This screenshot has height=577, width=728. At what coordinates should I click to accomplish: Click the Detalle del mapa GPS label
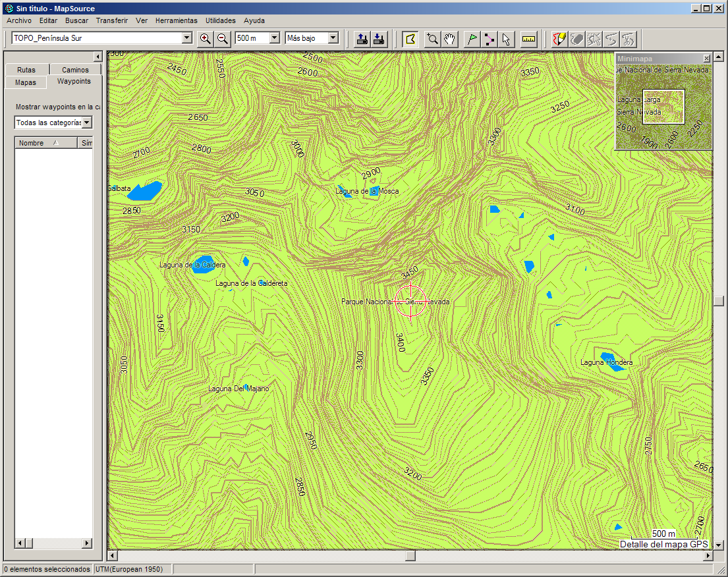[x=664, y=545]
